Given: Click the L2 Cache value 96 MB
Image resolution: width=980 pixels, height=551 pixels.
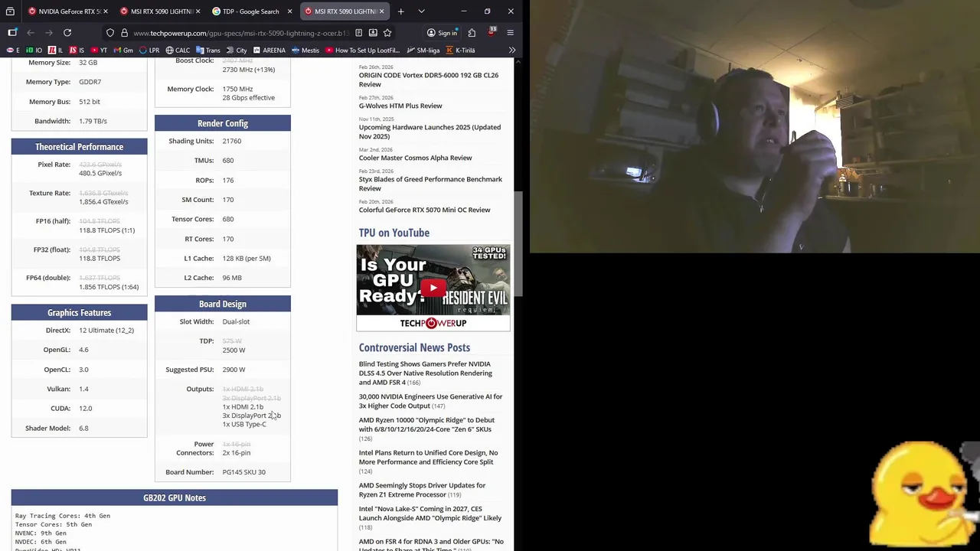Looking at the screenshot, I should coord(231,278).
